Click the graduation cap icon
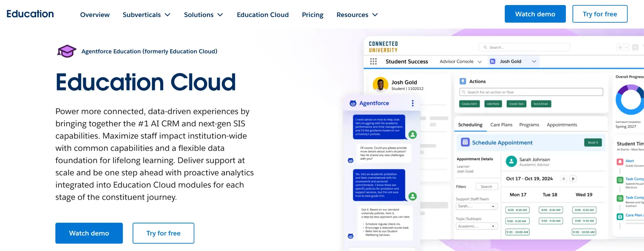Screen dimensions: 644x251 pos(67,51)
